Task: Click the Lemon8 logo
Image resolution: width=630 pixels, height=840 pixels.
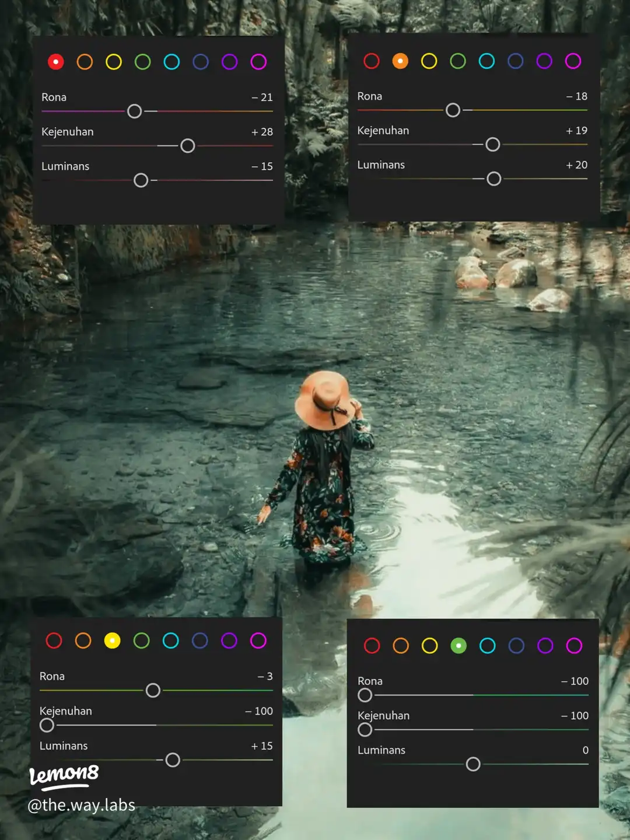Action: (x=64, y=775)
